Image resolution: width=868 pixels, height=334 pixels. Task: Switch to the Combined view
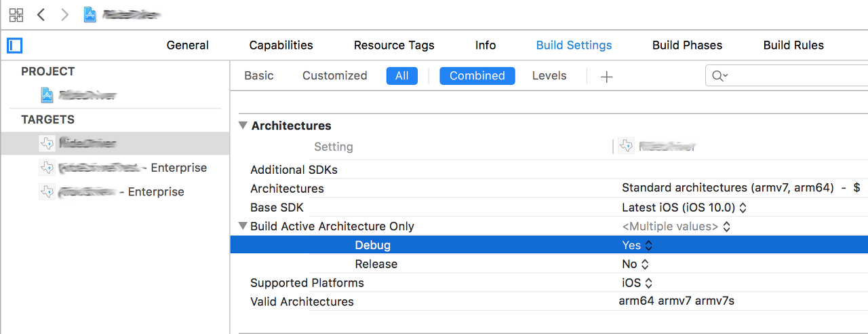pyautogui.click(x=477, y=76)
